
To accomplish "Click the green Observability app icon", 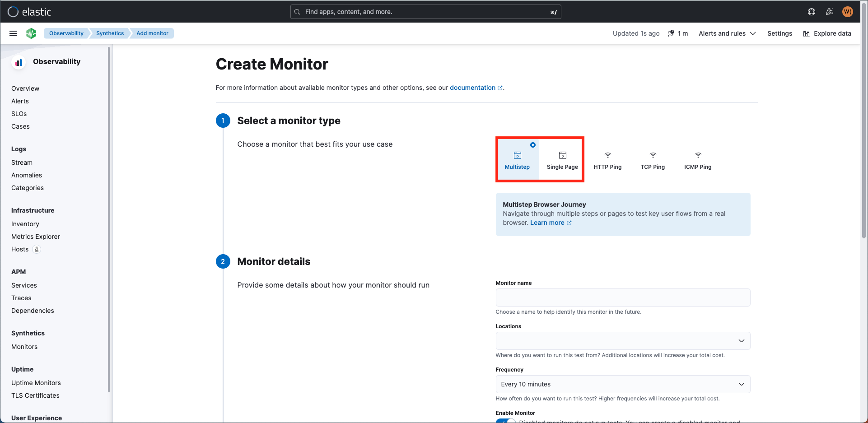I will coord(31,33).
